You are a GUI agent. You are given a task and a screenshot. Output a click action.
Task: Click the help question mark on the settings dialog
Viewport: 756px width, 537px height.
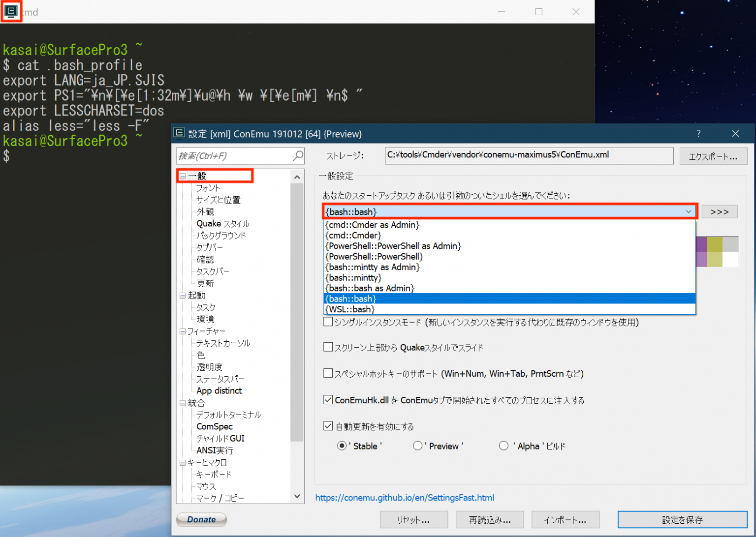[x=698, y=133]
